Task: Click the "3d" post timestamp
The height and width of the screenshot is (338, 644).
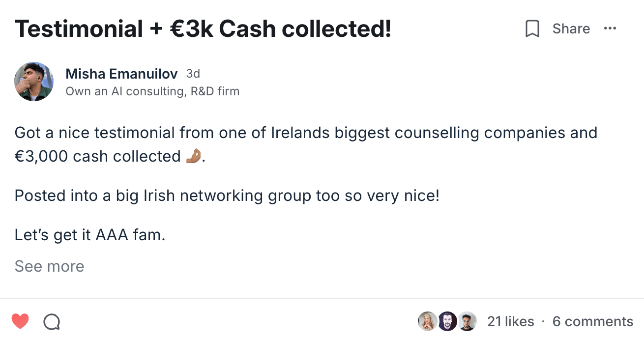Action: 193,74
